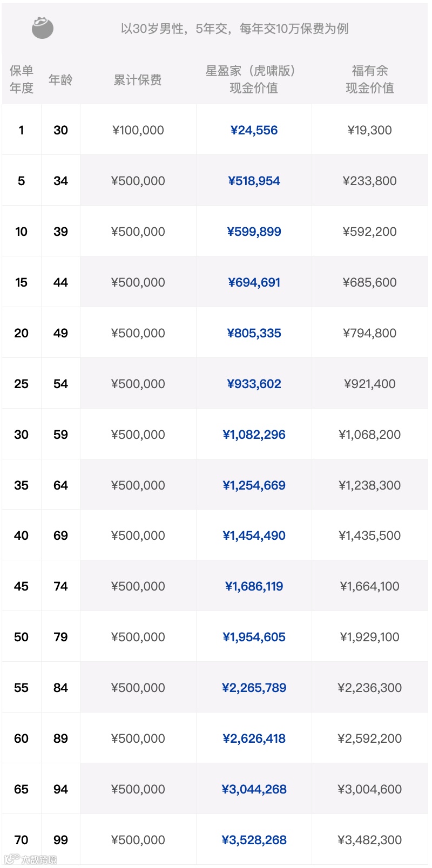Click the 保单年度 column header

point(22,79)
